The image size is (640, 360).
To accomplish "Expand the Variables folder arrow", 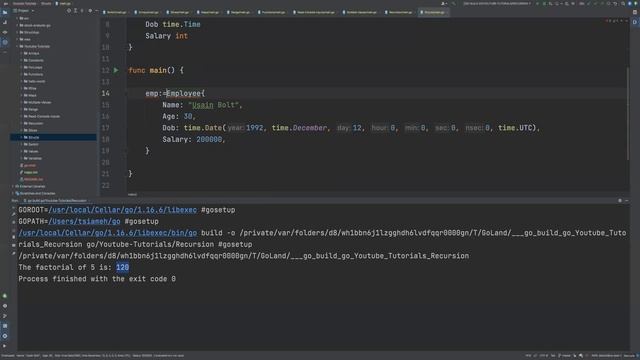I will click(21, 158).
